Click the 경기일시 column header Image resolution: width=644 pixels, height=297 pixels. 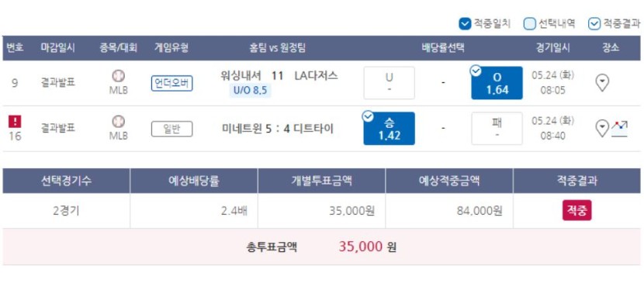pyautogui.click(x=552, y=47)
